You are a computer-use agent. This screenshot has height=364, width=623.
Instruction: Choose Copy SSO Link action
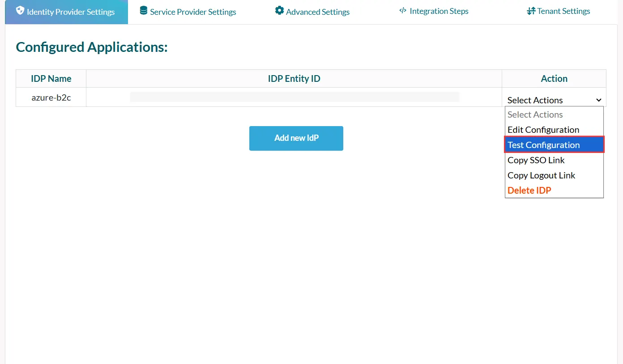536,160
